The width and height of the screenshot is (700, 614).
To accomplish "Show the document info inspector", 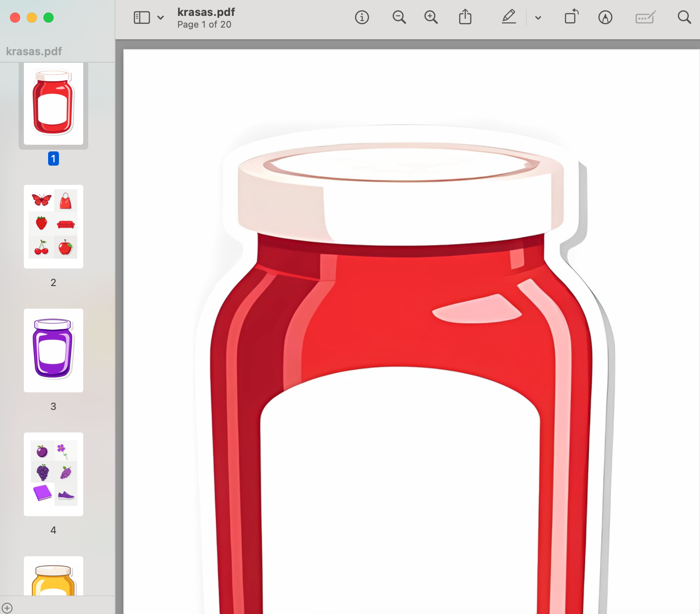I will [x=362, y=18].
